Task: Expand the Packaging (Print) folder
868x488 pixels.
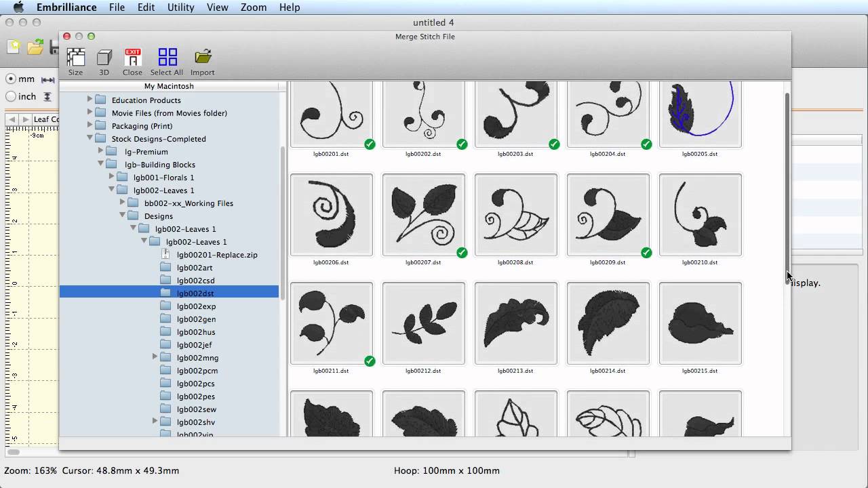Action: click(x=90, y=125)
